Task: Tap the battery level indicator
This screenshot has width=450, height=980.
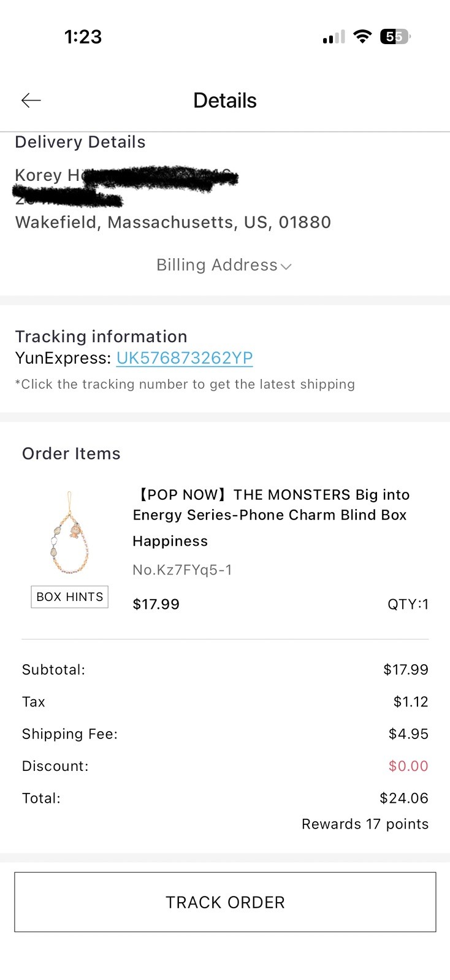Action: click(x=394, y=37)
